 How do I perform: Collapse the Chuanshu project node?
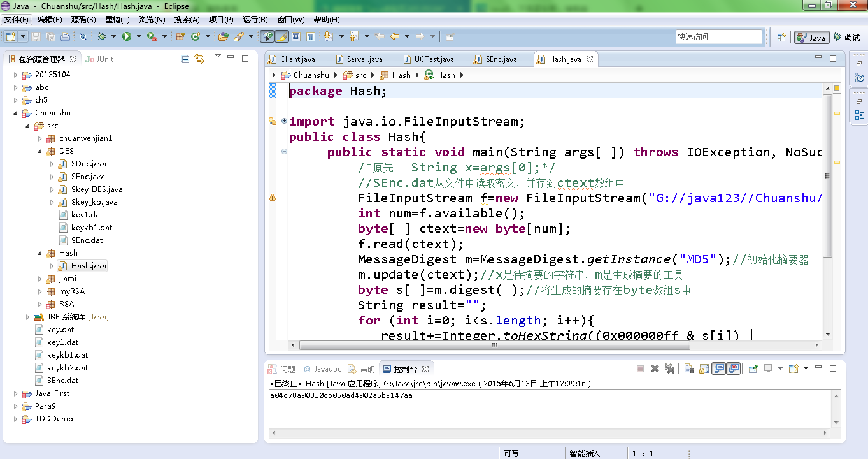click(x=16, y=113)
